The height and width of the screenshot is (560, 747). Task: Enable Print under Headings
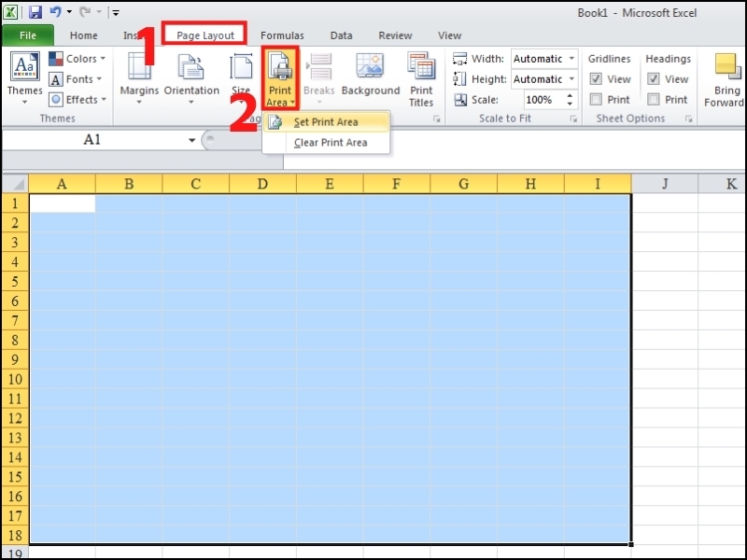[x=655, y=98]
